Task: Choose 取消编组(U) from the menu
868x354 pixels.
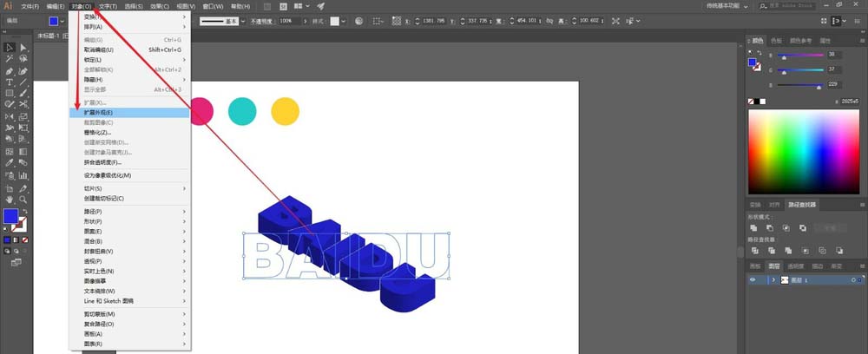Action: click(129, 49)
